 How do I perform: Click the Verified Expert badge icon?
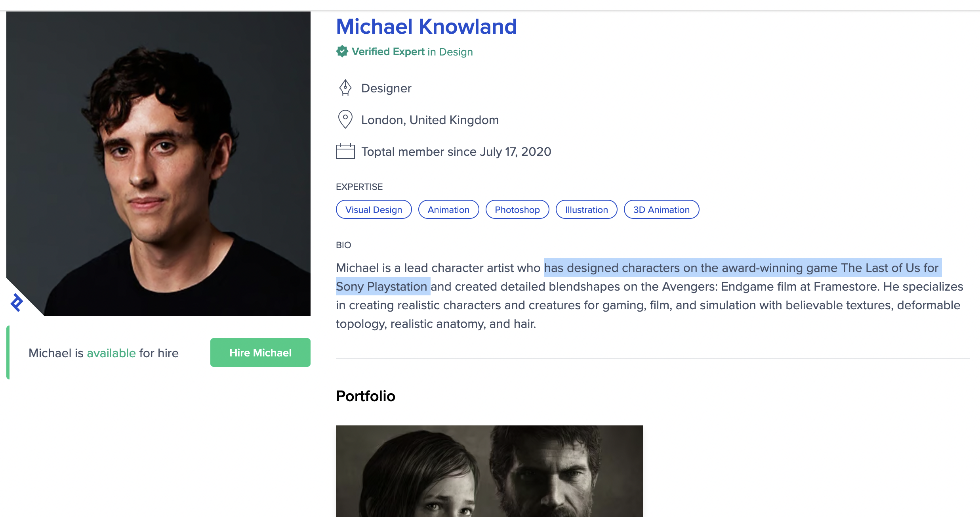342,52
